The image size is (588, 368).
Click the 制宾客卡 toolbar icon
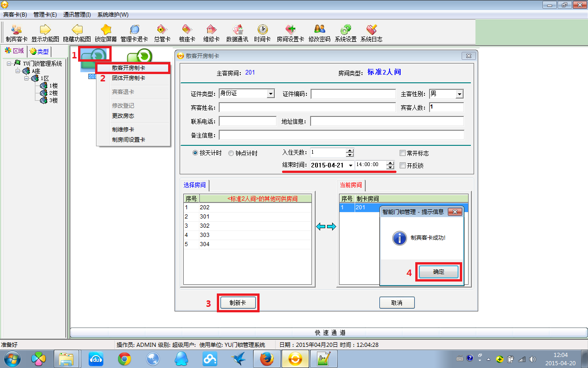click(x=17, y=30)
